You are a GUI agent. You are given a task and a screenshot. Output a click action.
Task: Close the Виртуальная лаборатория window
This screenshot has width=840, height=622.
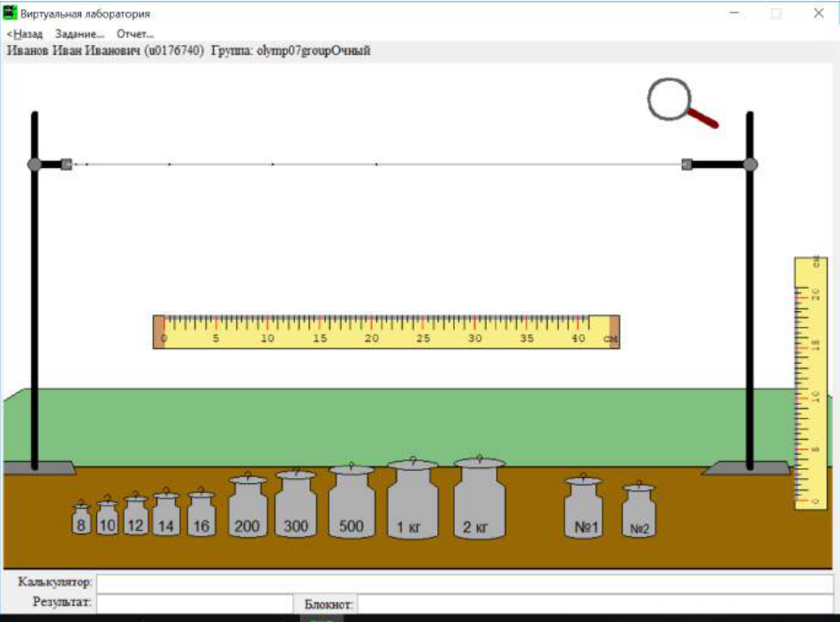(819, 13)
